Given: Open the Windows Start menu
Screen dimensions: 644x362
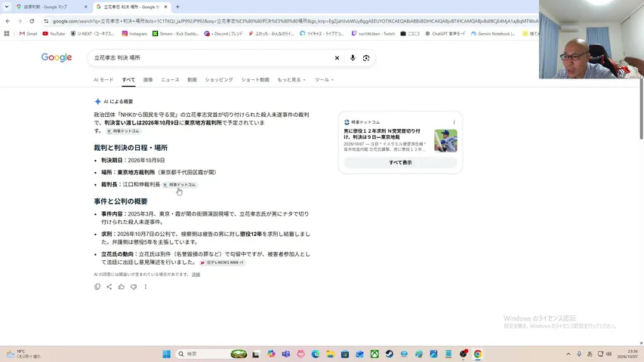Looking at the screenshot, I should click(166, 354).
